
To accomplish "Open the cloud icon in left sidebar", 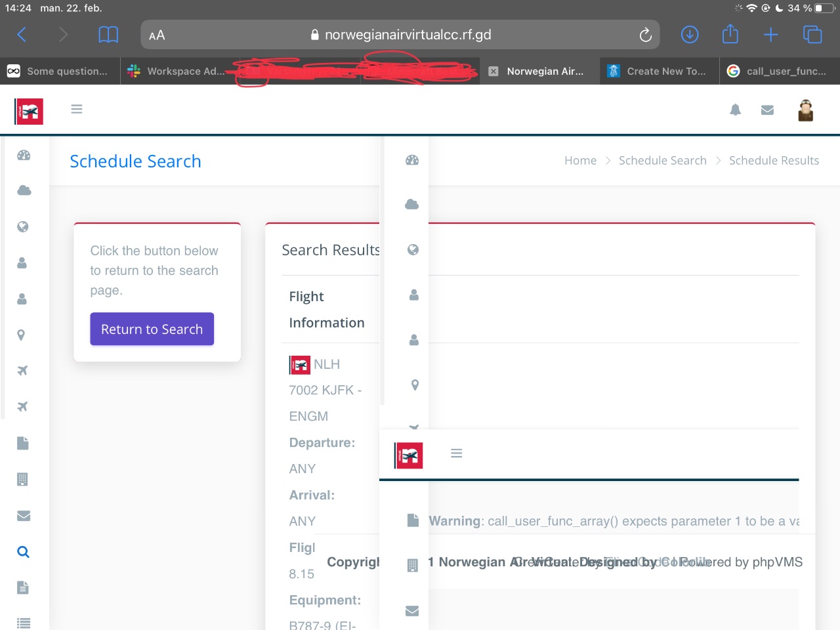I will tap(24, 190).
